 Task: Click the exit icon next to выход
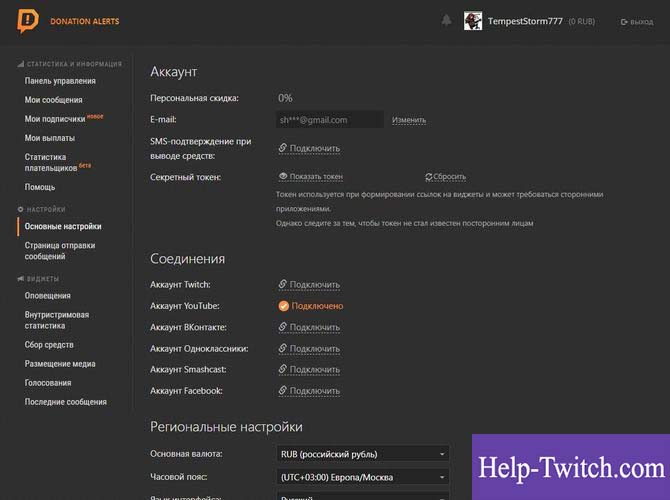pos(624,22)
